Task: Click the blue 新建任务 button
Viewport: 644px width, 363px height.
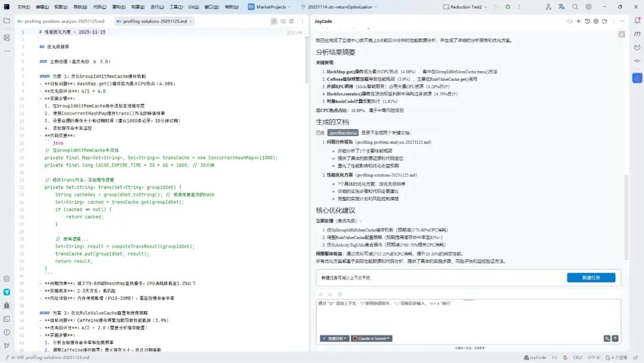Action: tap(591, 278)
